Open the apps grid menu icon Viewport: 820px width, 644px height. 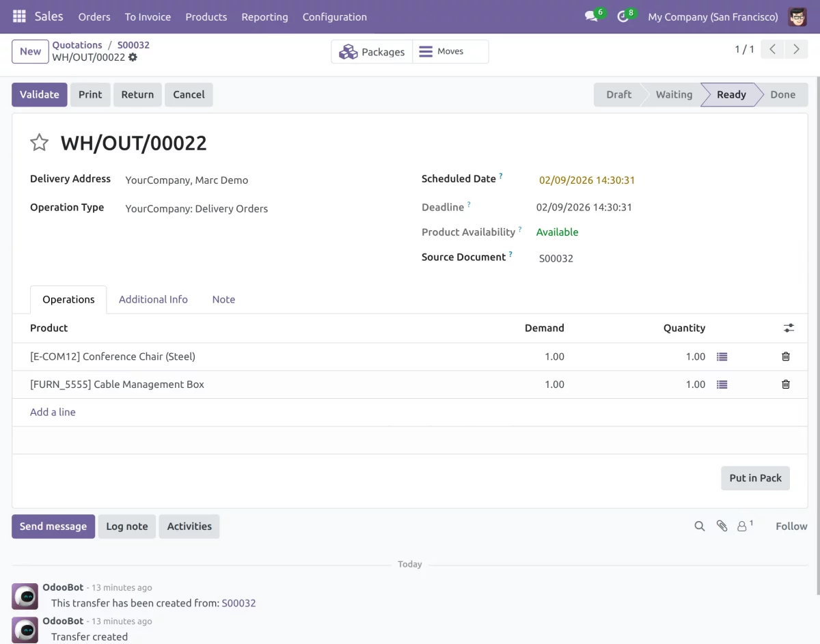pos(19,16)
